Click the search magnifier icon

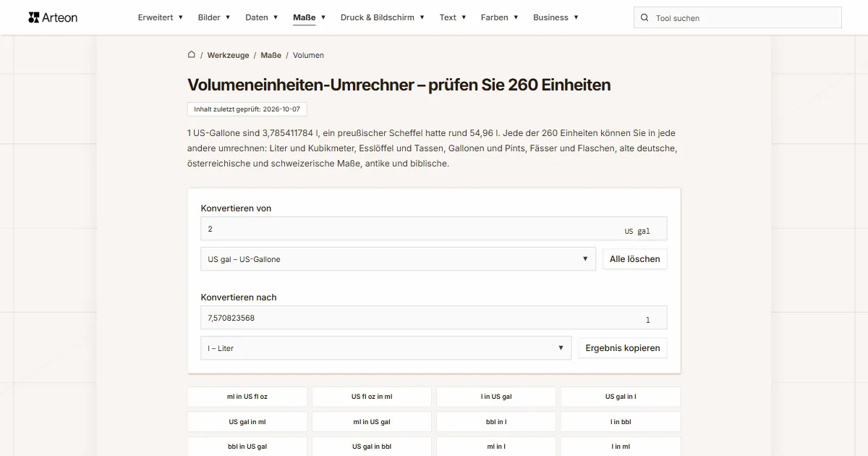tap(644, 18)
